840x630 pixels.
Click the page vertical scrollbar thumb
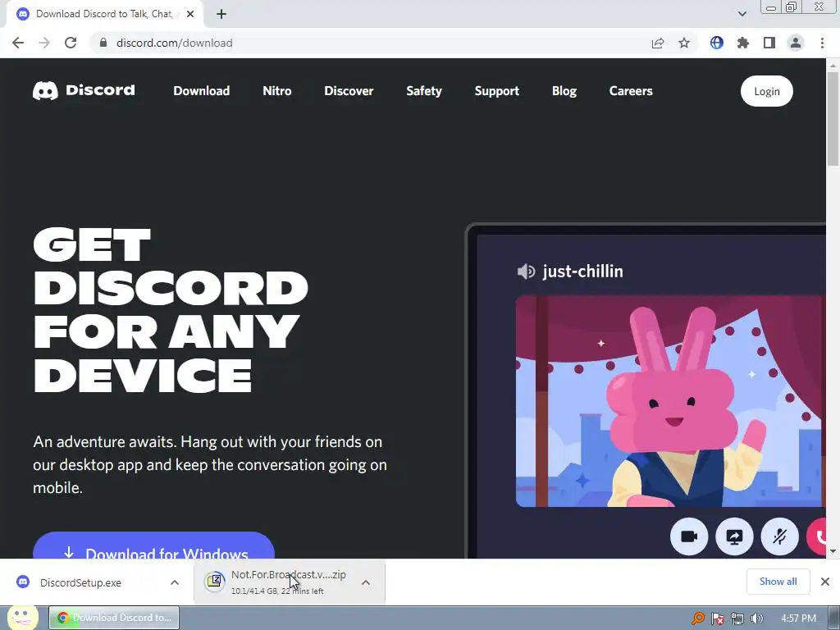(x=833, y=119)
